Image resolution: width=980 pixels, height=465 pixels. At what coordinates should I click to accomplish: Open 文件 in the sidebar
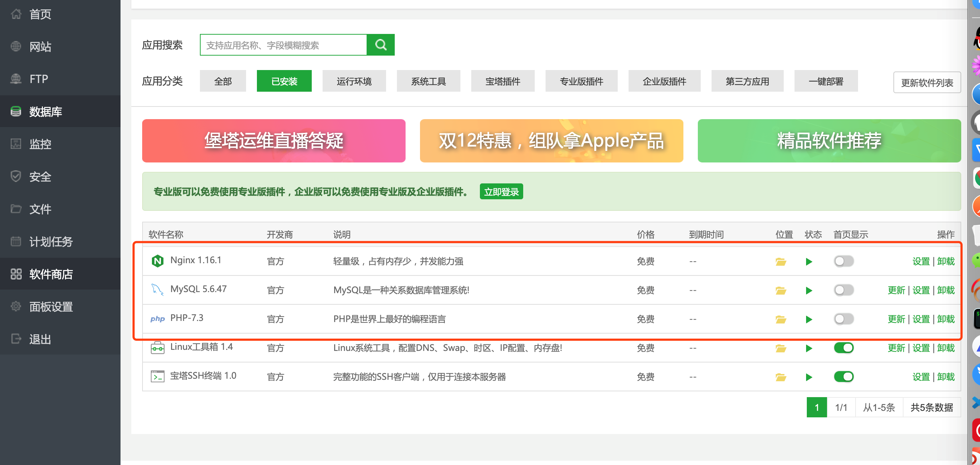pos(60,209)
